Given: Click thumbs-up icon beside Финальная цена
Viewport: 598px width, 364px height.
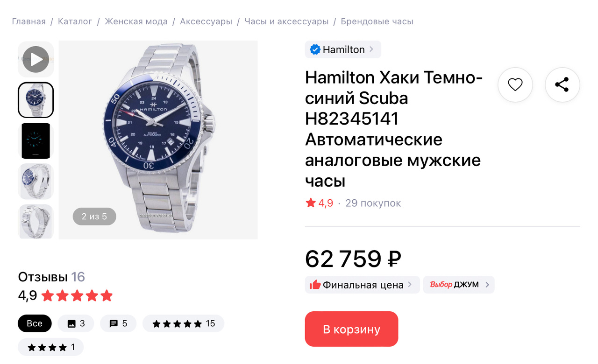Looking at the screenshot, I should (315, 285).
